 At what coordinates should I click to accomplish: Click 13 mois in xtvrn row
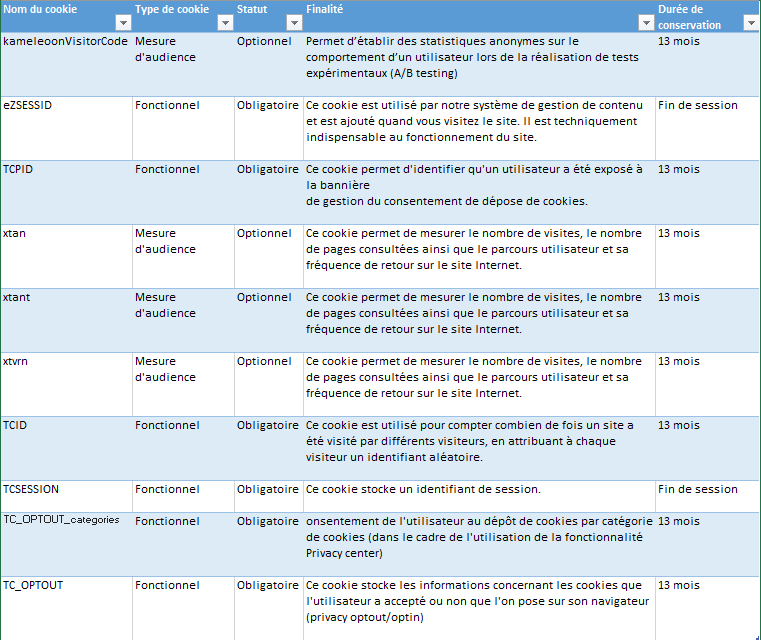click(x=708, y=384)
